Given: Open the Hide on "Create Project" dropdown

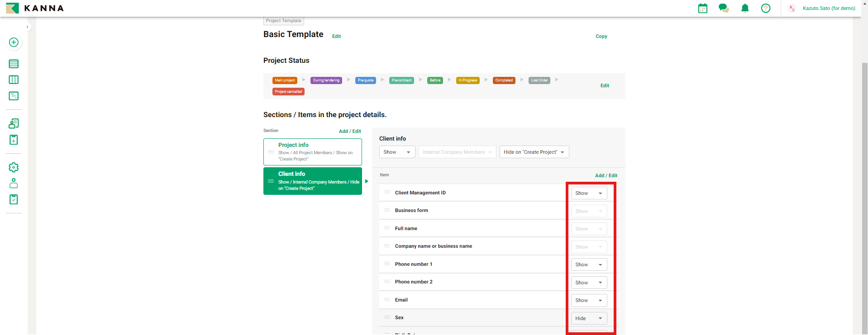Looking at the screenshot, I should 534,152.
